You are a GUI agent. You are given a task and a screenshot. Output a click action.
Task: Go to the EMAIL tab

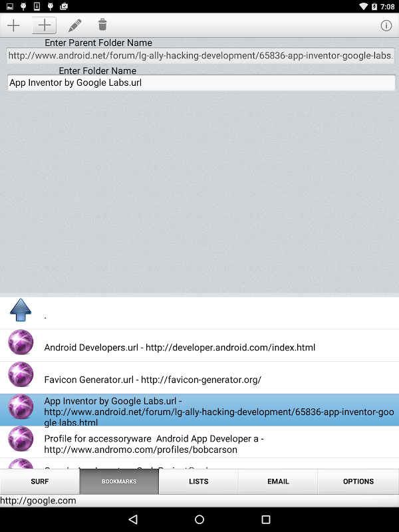[x=278, y=481]
